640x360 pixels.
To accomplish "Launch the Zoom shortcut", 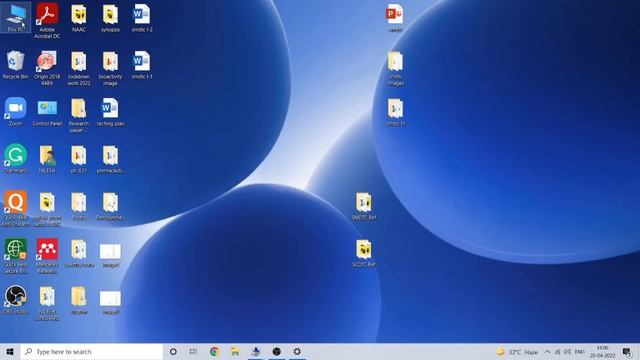I will coord(16,112).
